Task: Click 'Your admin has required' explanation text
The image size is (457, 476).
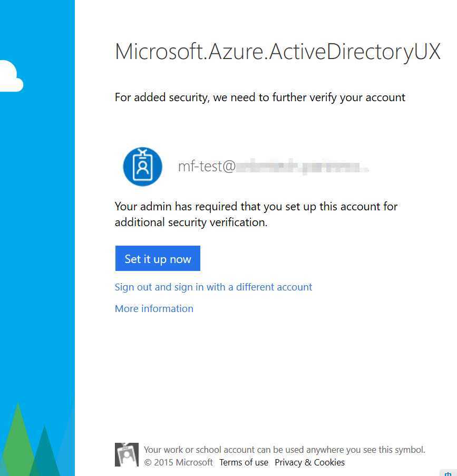Action: [256, 215]
